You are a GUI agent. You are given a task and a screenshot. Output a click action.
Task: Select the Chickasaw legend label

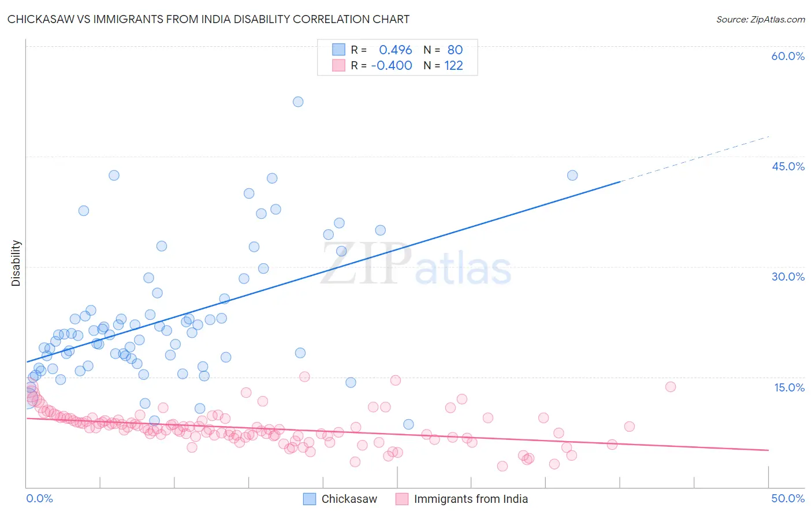(x=349, y=499)
